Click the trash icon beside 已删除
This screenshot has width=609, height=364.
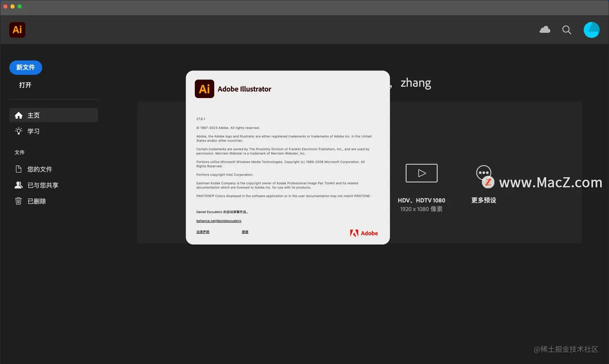click(19, 201)
